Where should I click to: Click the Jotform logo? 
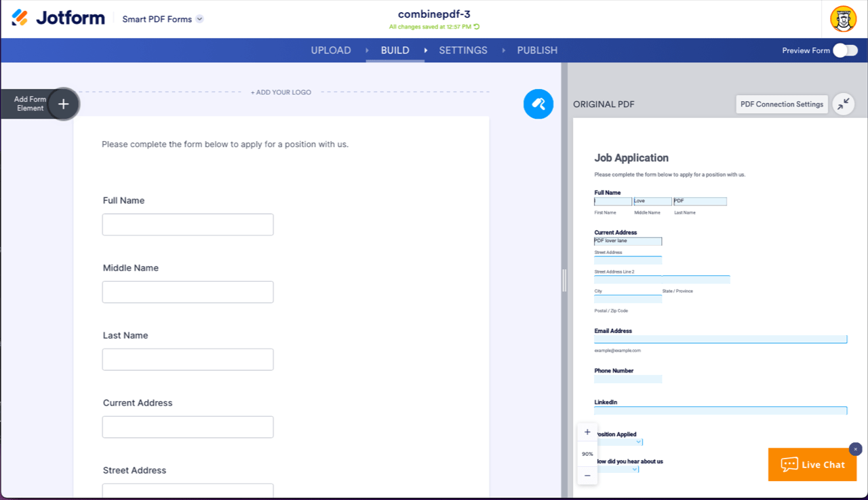tap(58, 18)
